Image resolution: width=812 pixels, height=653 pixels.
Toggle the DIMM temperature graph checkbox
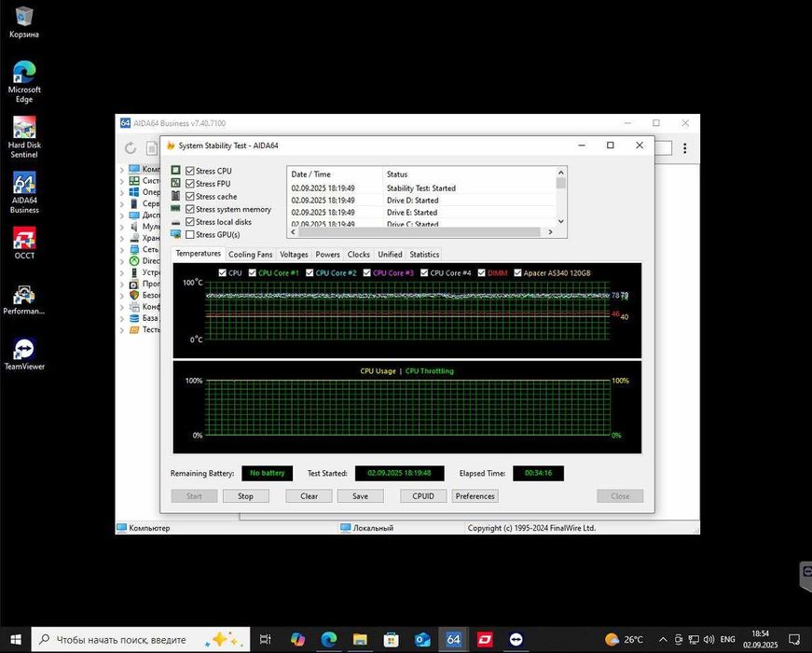tap(481, 272)
